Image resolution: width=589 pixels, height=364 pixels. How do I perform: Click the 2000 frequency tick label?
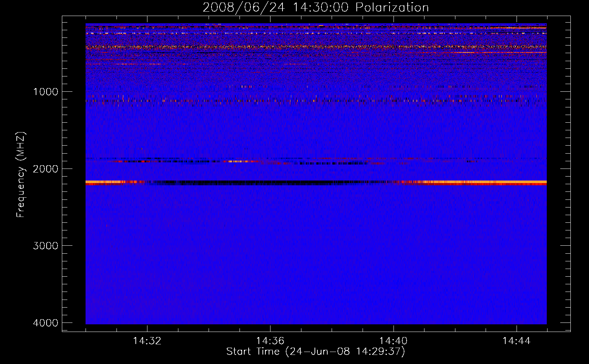46,169
